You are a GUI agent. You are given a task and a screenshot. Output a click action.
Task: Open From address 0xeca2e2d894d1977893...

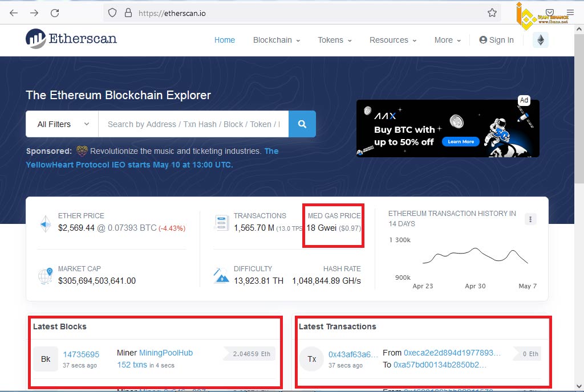click(x=452, y=353)
